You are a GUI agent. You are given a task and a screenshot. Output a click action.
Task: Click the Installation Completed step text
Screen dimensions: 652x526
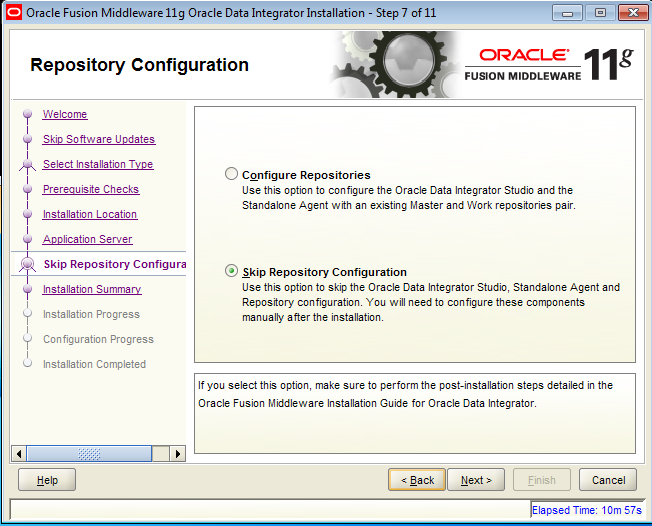(94, 364)
